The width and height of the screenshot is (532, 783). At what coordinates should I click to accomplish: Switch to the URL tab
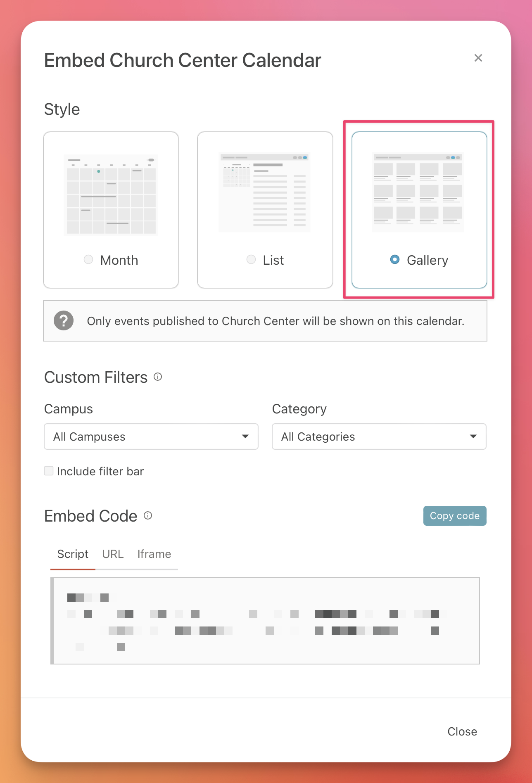(113, 554)
